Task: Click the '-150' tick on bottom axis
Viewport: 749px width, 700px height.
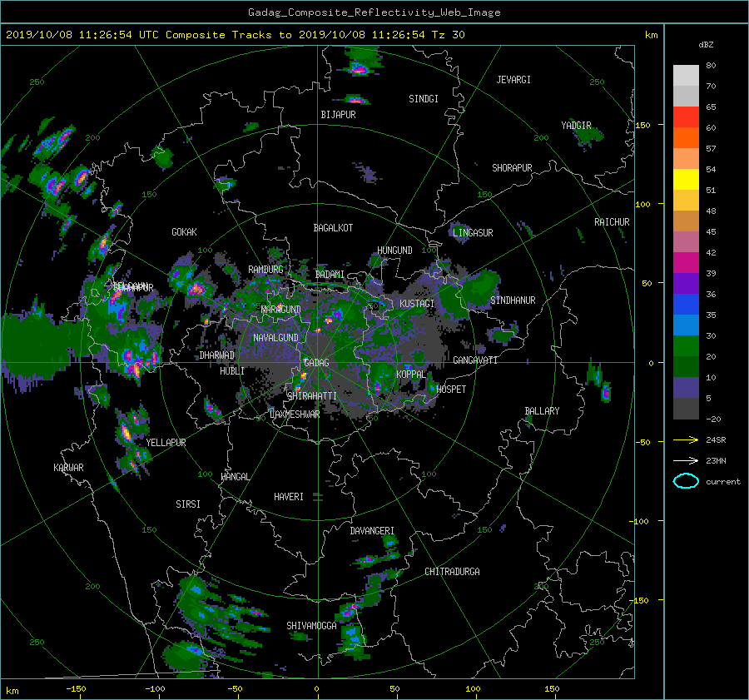Action: (76, 689)
